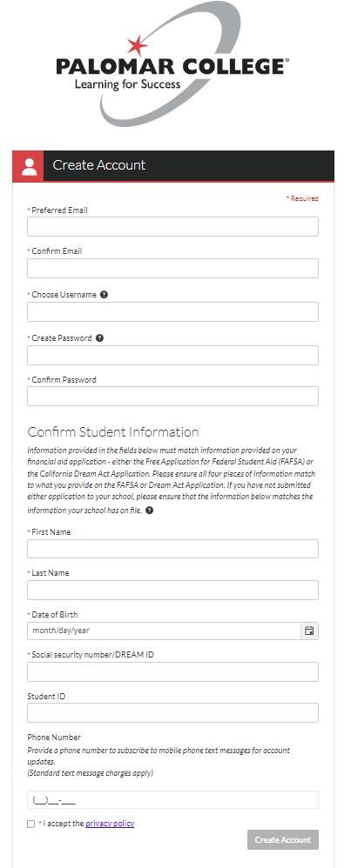This screenshot has width=351, height=868.
Task: Focus the Phone Number masked field
Action: click(x=173, y=800)
